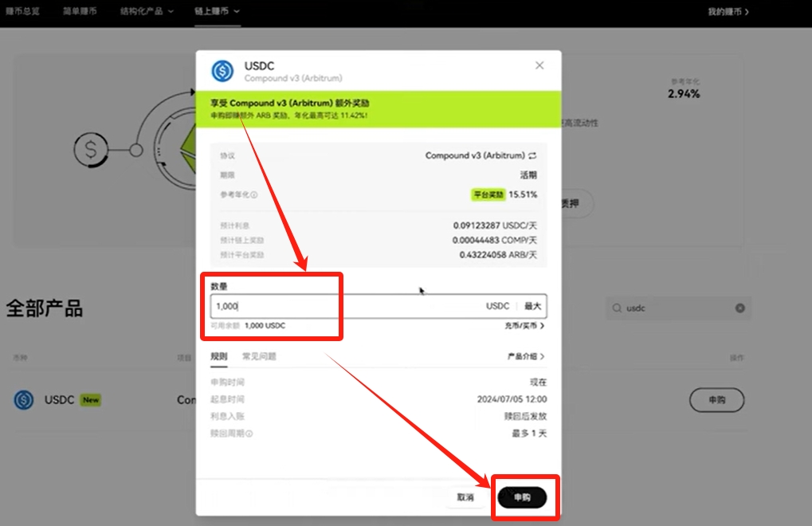Open the 简单赚币 page
The width and height of the screenshot is (812, 526).
pos(80,11)
